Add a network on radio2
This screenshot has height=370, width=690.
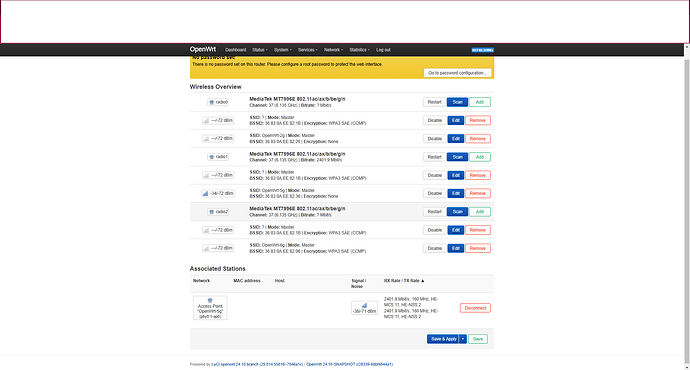[480, 212]
